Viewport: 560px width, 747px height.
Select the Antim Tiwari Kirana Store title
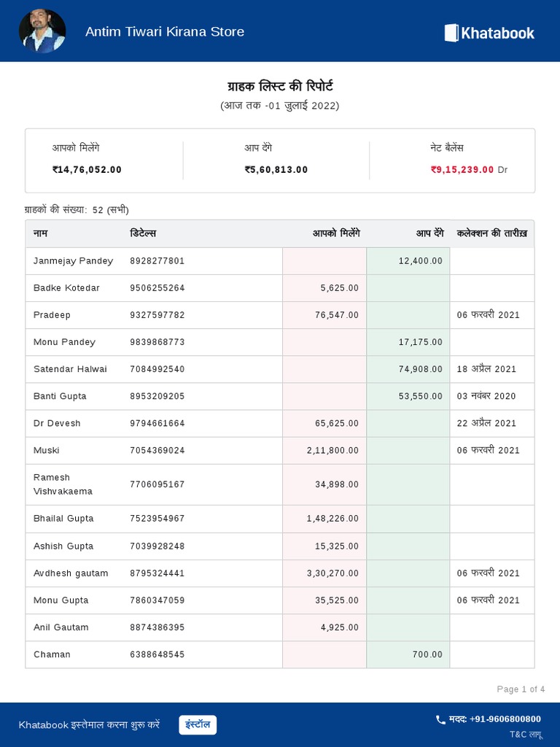coord(165,31)
